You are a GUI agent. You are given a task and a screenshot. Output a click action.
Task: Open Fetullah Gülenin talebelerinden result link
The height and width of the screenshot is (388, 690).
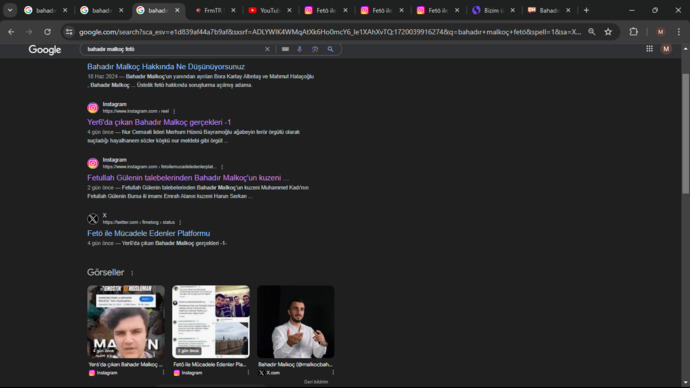[x=188, y=178]
